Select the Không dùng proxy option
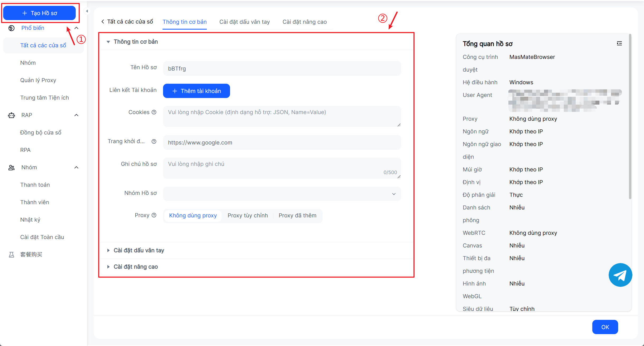This screenshot has height=346, width=644. click(193, 216)
